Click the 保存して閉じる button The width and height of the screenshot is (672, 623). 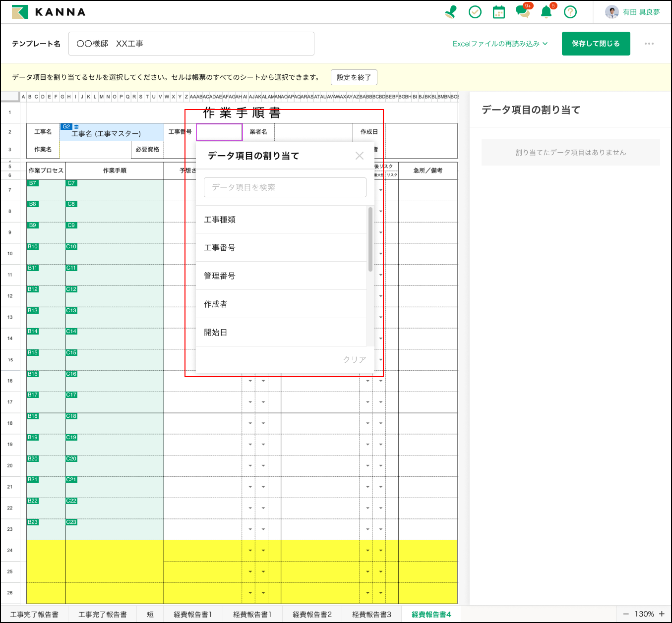pyautogui.click(x=596, y=44)
